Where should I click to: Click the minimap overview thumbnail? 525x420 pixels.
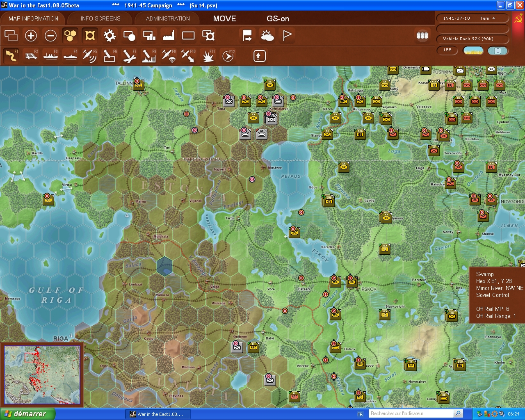tap(42, 375)
